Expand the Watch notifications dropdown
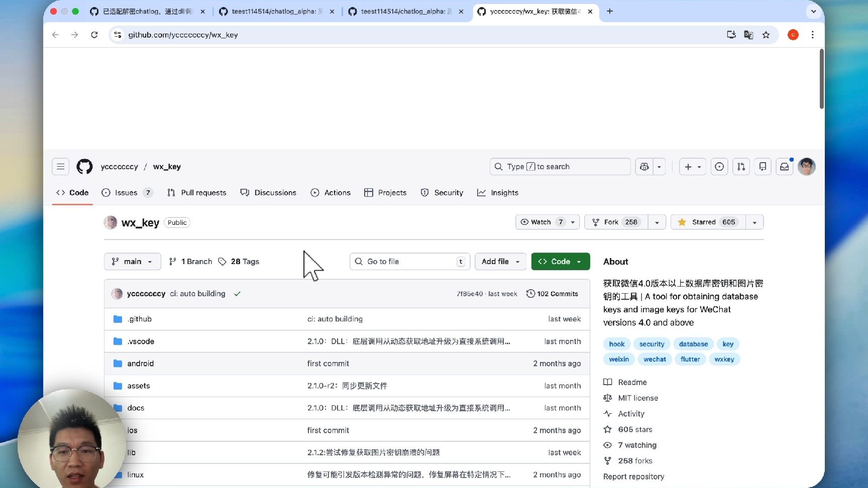The image size is (868, 488). pos(548,222)
